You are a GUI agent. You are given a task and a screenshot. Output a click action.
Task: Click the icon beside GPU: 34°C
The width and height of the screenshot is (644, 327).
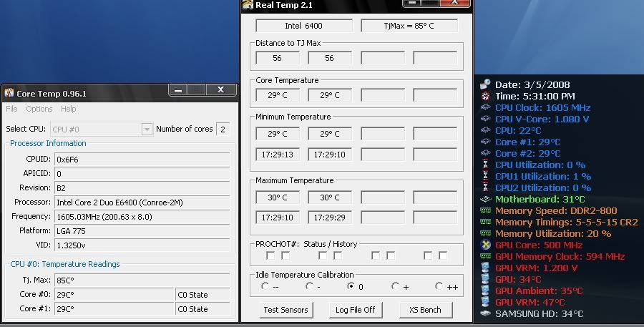coord(485,279)
